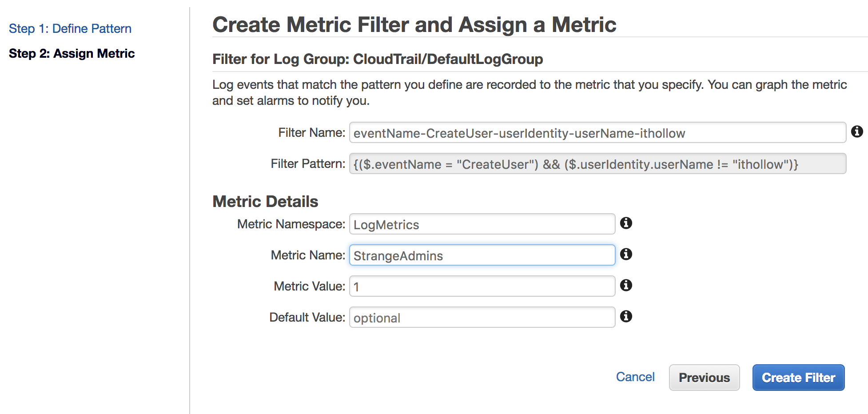This screenshot has width=868, height=414.
Task: Click the info icon beside Filter Name
Action: coord(857,131)
